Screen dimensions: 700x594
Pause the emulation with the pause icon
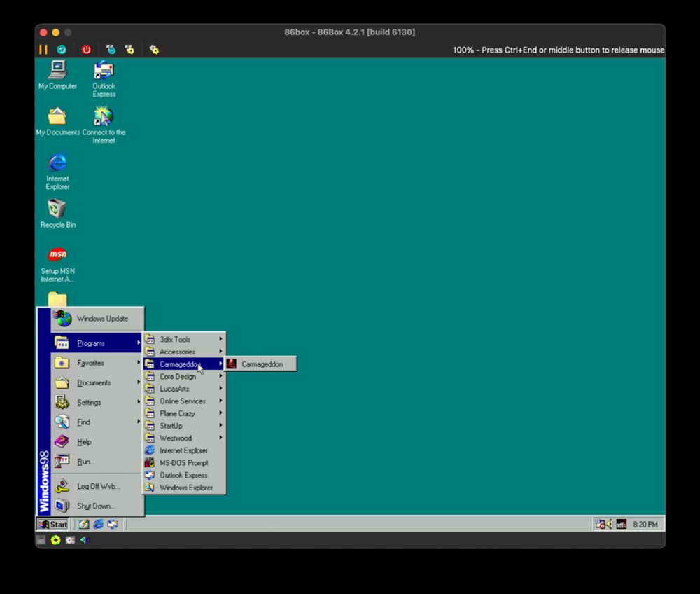coord(43,50)
